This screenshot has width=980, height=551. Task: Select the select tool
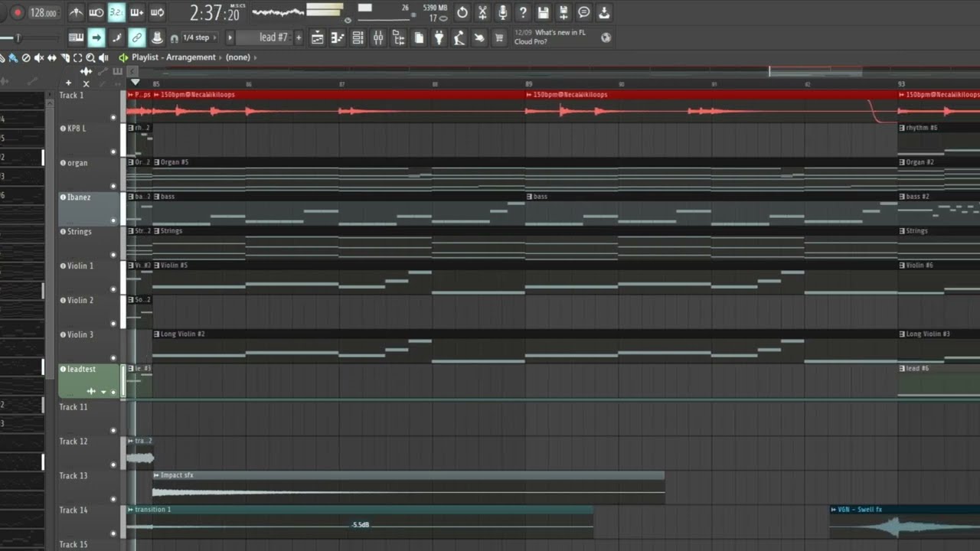pyautogui.click(x=78, y=57)
